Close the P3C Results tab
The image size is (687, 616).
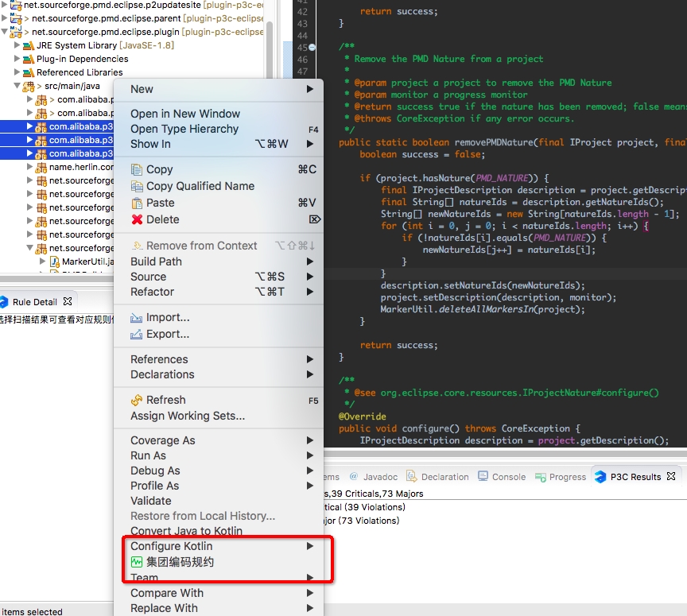tap(671, 476)
